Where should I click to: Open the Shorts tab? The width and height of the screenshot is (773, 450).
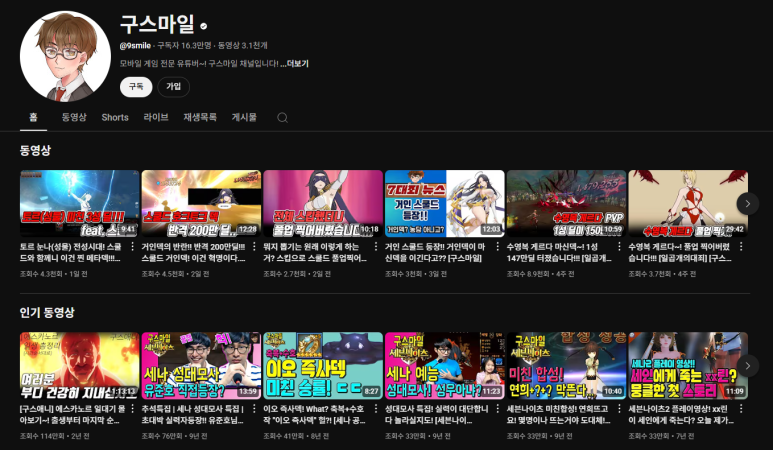(x=115, y=117)
